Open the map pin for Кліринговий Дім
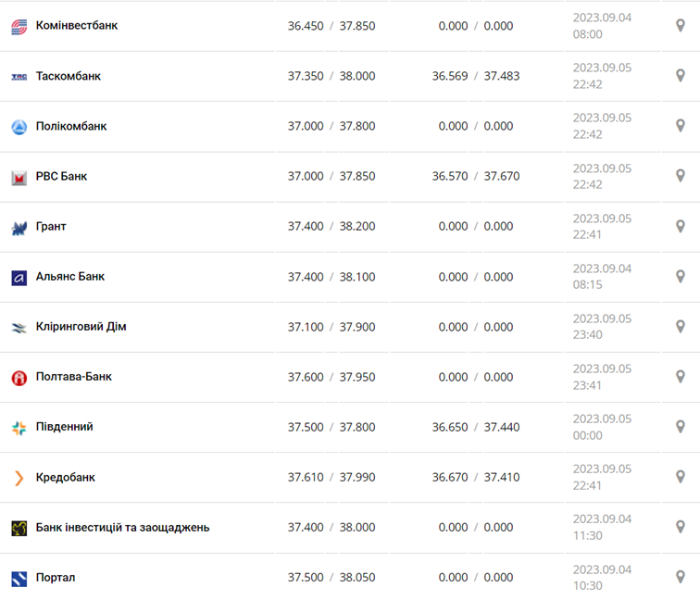This screenshot has height=600, width=700. coord(681,327)
